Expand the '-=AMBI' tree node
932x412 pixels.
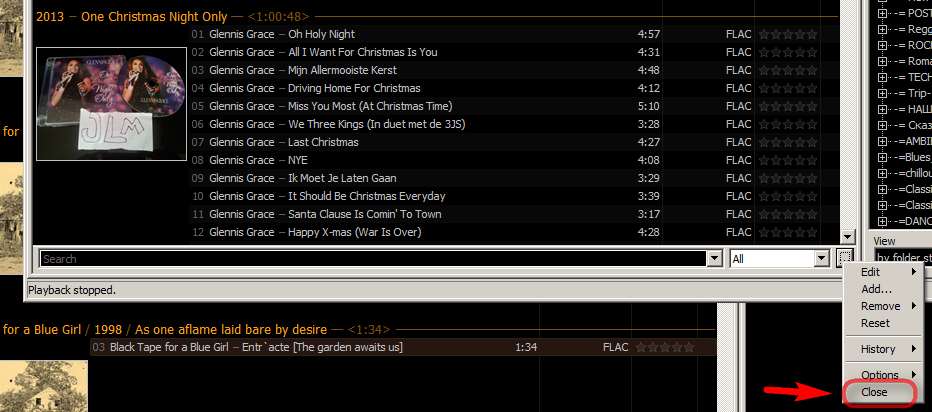(x=882, y=141)
